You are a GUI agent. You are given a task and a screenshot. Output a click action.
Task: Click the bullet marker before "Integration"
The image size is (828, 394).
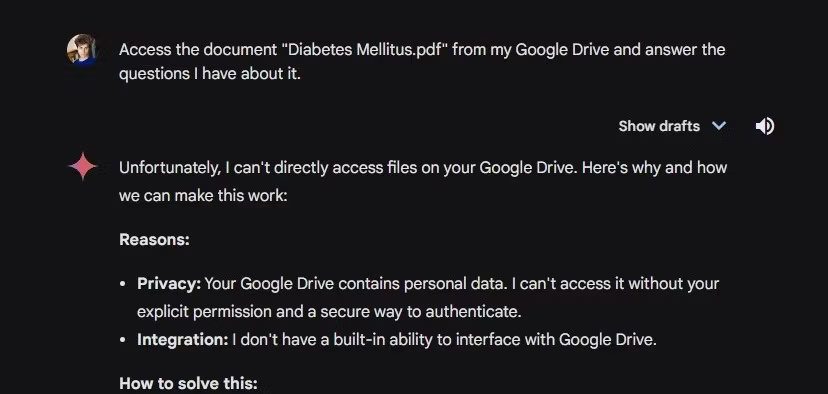click(123, 340)
